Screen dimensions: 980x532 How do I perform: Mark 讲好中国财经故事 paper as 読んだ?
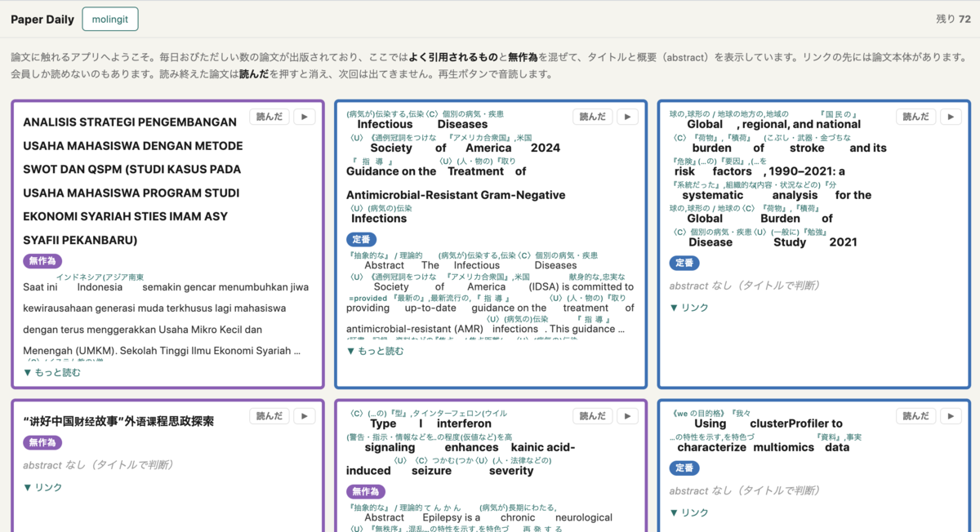(269, 416)
